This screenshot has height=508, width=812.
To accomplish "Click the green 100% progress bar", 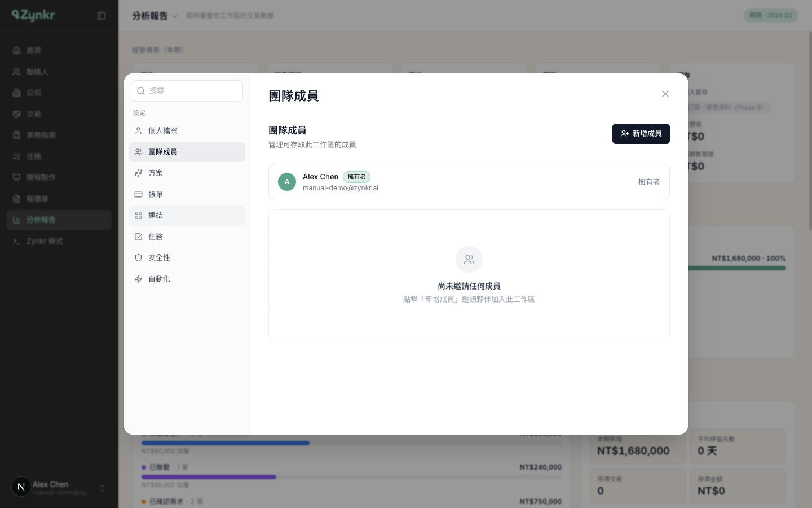I will coord(736,268).
